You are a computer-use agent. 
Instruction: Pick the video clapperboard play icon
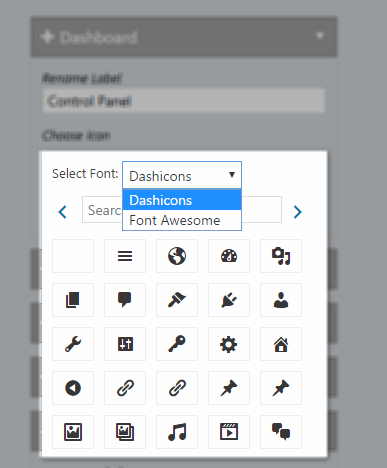[x=229, y=432]
